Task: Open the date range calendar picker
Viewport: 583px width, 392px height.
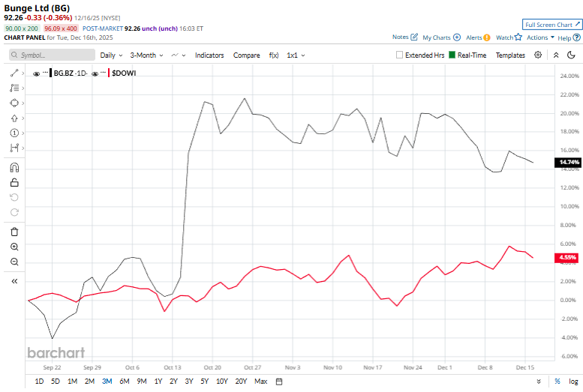Action: click(x=279, y=382)
